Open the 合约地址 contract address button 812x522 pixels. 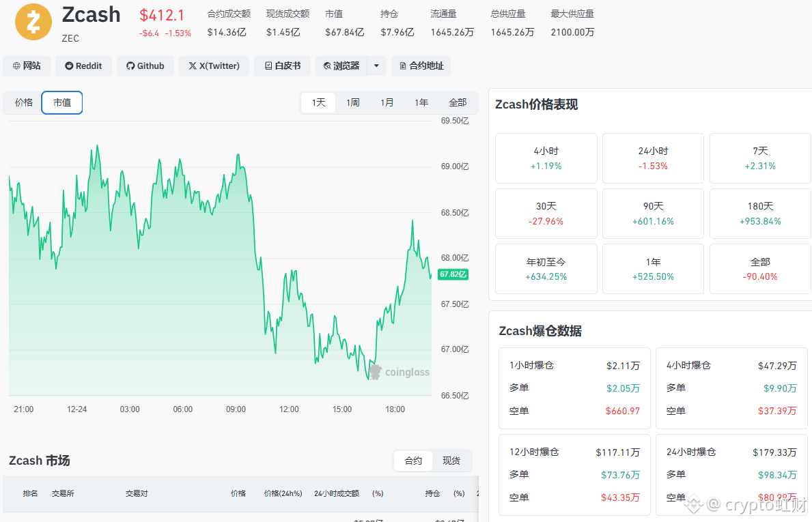421,66
